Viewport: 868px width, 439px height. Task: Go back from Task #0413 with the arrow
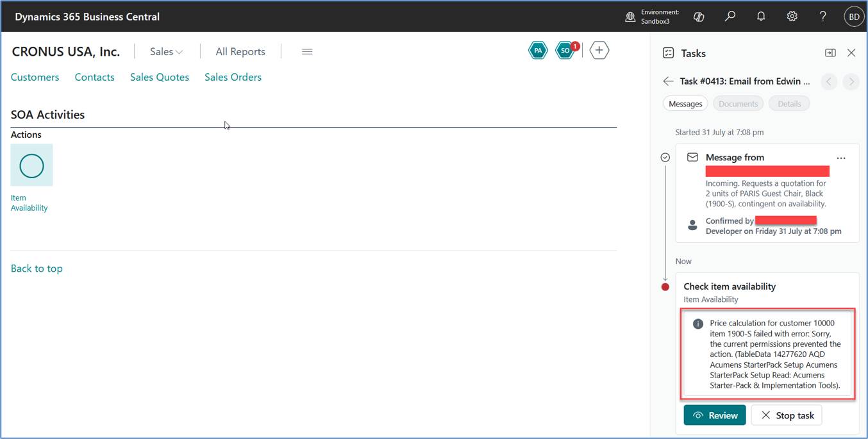(x=668, y=81)
